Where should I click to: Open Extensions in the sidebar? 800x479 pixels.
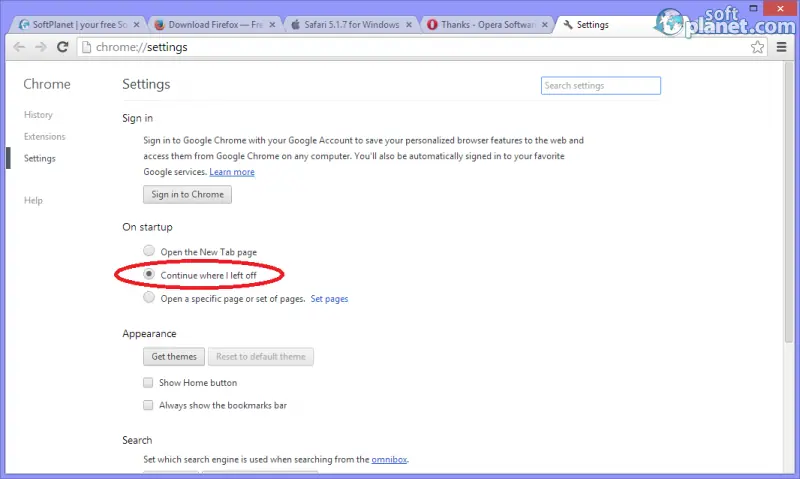[x=44, y=137]
